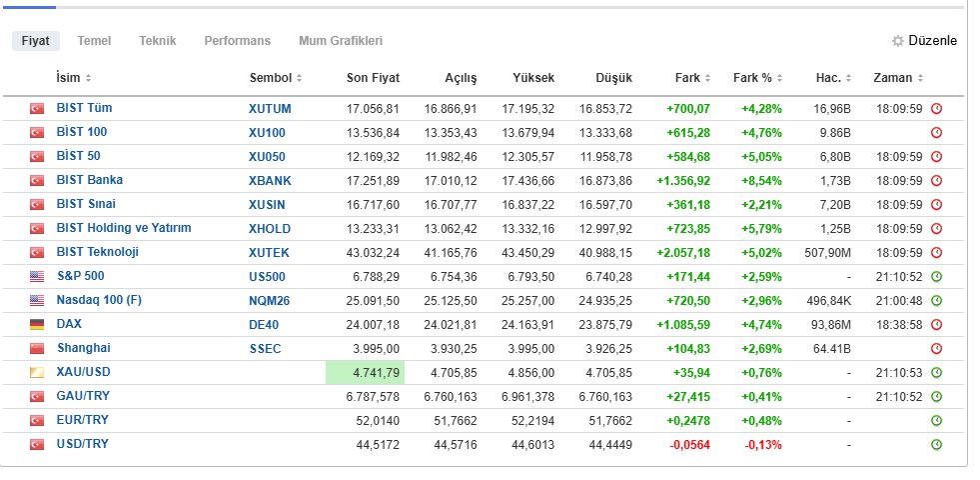Click the red clock icon in BİST 100 row
This screenshot has height=480, width=980.
[936, 133]
